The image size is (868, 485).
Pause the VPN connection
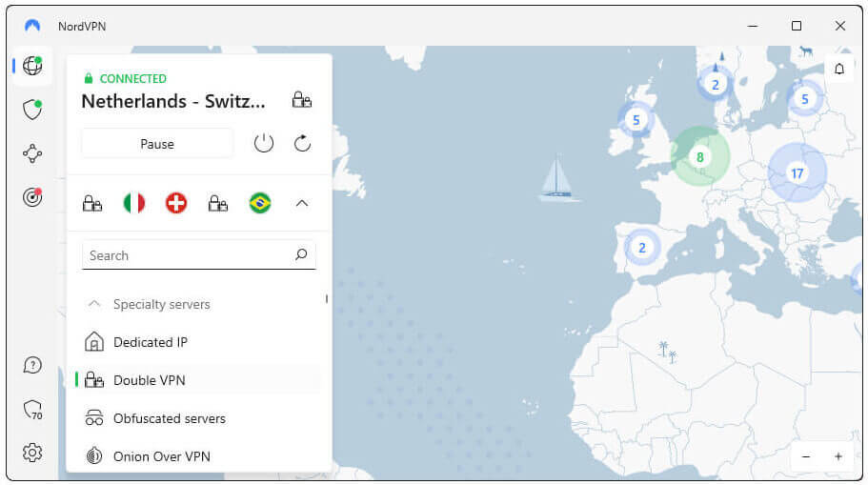tap(157, 144)
